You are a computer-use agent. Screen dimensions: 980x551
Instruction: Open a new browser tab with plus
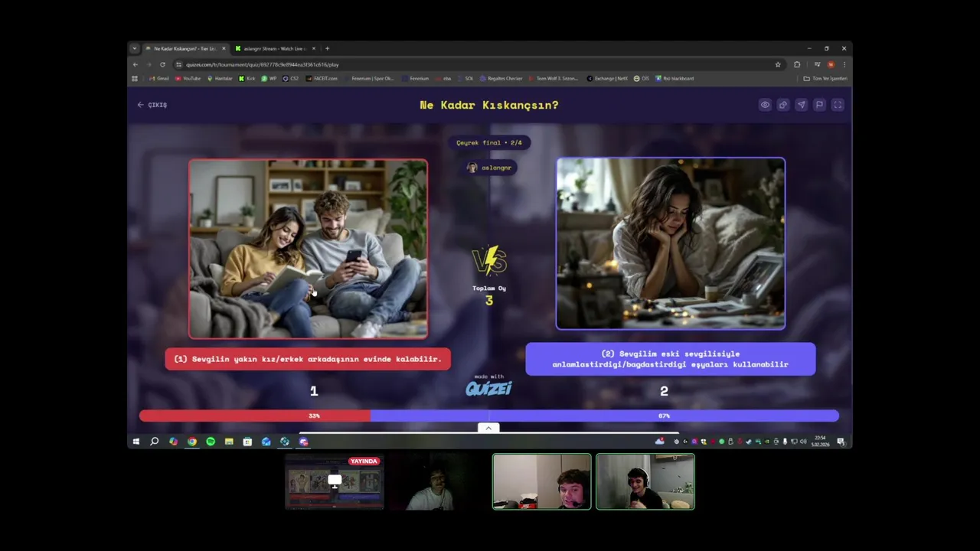click(327, 49)
